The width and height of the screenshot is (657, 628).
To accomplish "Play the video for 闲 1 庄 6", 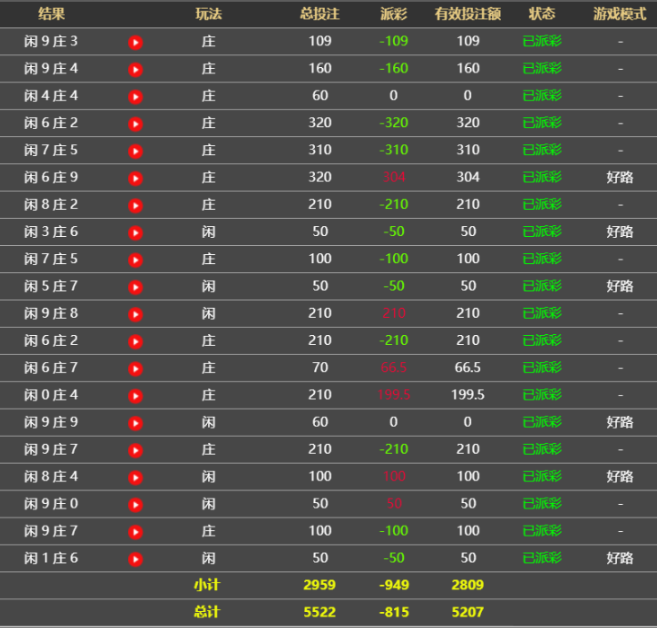I will (x=136, y=558).
